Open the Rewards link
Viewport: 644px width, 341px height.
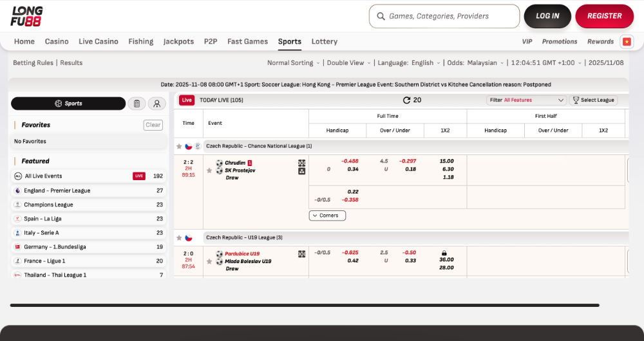pos(600,41)
